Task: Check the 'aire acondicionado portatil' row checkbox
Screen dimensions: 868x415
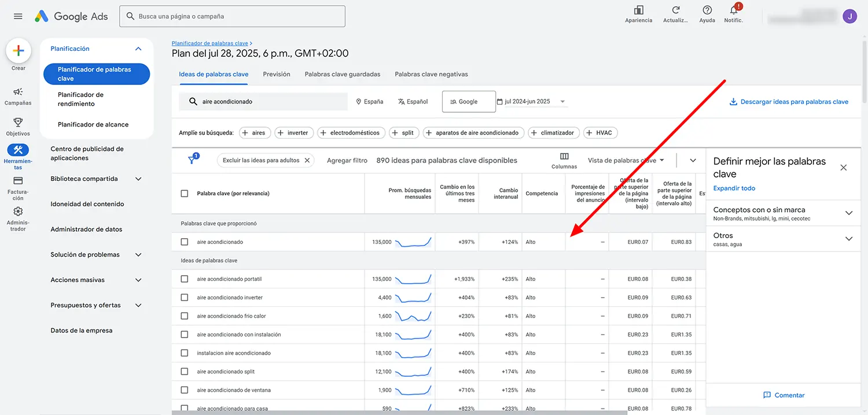Action: click(185, 279)
